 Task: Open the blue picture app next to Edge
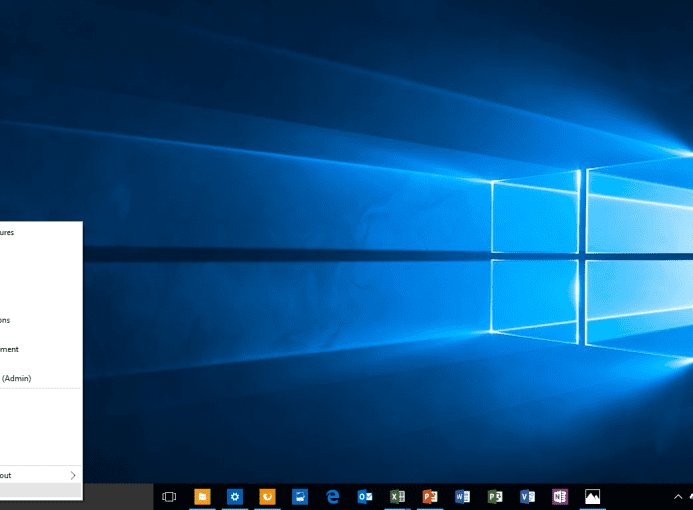tap(300, 497)
